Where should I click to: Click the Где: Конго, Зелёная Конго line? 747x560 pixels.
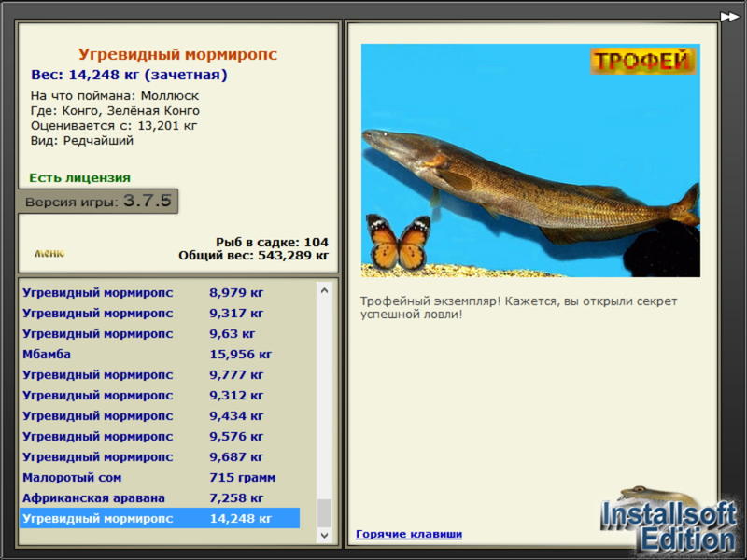point(115,111)
